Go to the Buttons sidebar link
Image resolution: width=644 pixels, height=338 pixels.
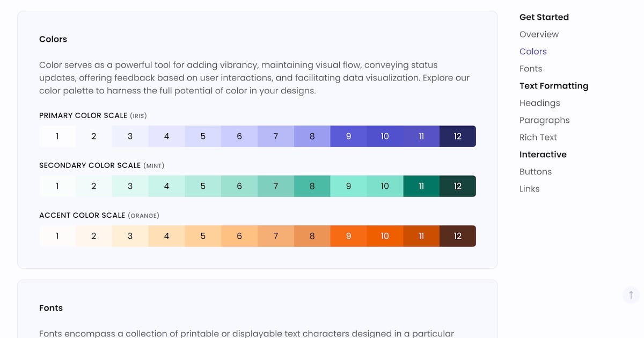[x=535, y=172]
